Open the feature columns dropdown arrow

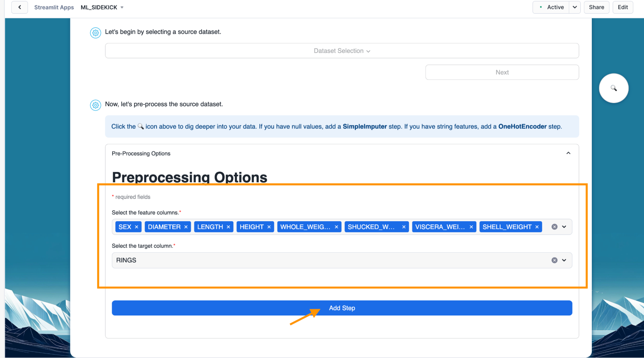click(564, 227)
